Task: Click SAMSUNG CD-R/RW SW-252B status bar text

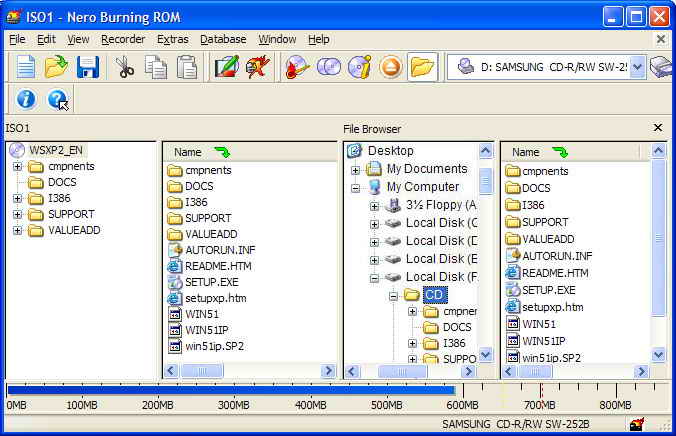Action: pos(516,424)
